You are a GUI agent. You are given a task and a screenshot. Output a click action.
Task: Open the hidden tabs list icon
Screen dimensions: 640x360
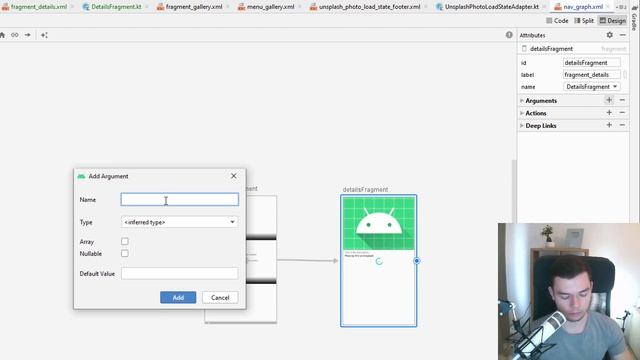pos(621,7)
